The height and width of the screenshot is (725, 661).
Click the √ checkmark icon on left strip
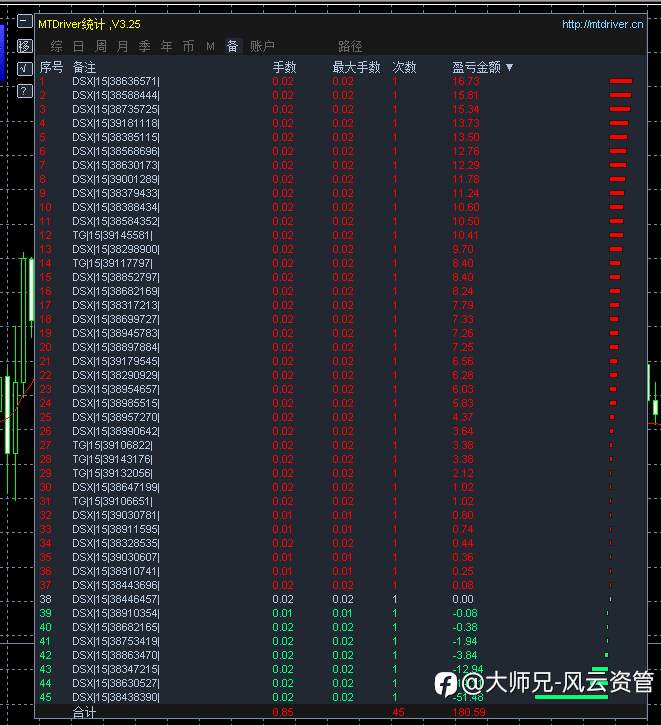pos(24,68)
